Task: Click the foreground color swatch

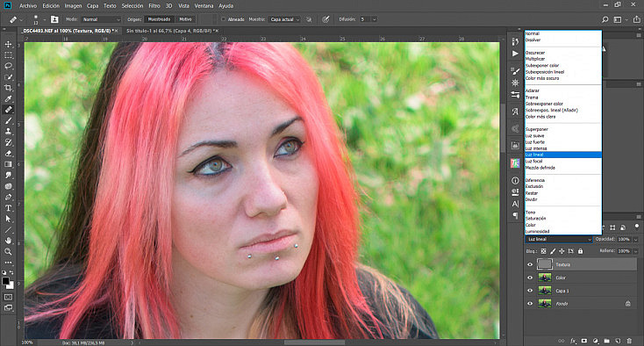Action: point(5,281)
